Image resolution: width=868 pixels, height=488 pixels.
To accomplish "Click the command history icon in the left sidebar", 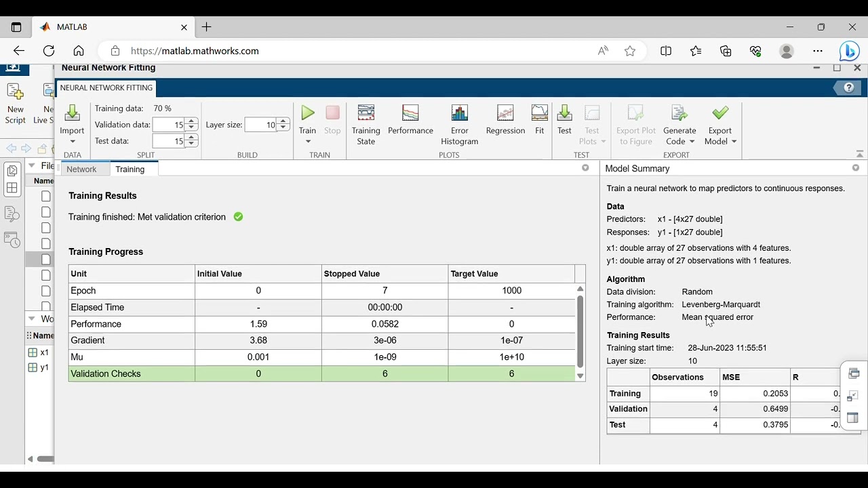I will pos(12,239).
